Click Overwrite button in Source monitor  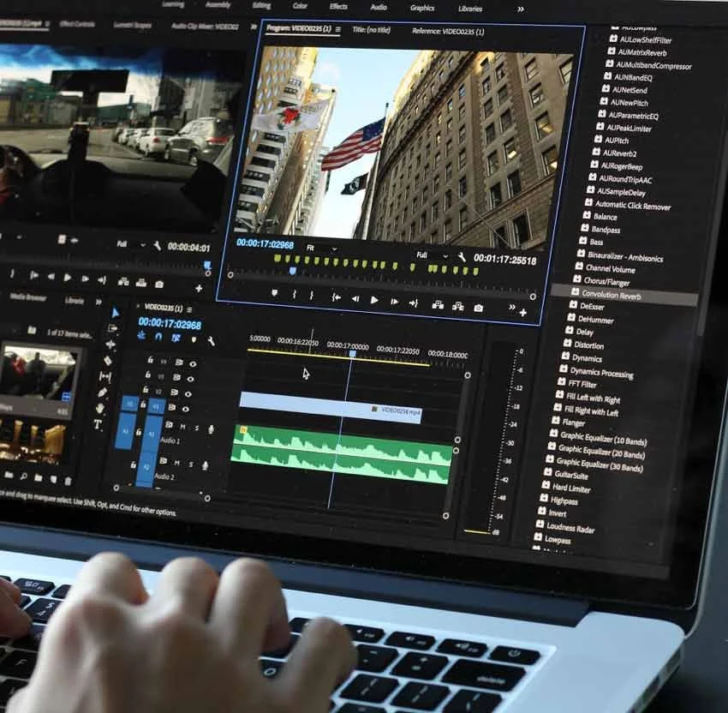(141, 283)
